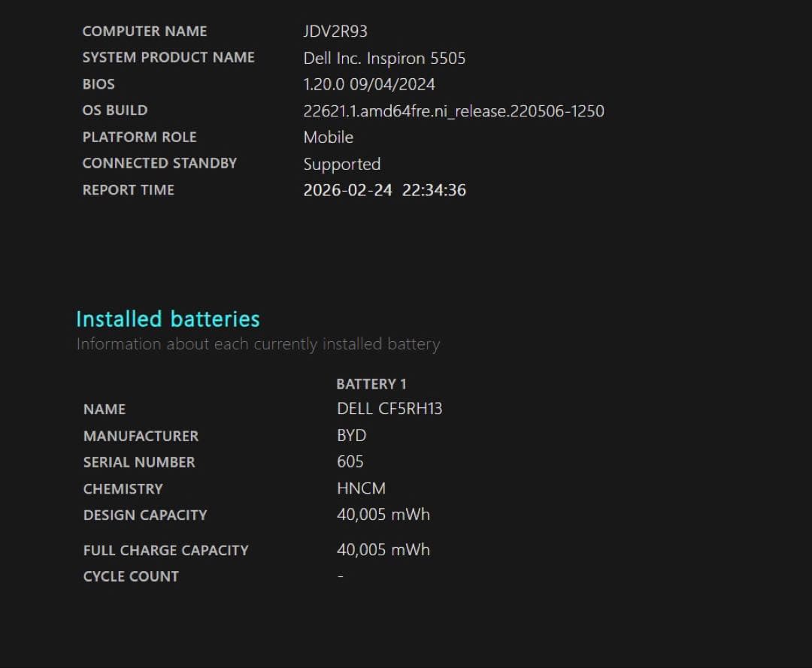Screen dimensions: 812x668
Task: Select the installed battery information subtitle
Action: 258,344
